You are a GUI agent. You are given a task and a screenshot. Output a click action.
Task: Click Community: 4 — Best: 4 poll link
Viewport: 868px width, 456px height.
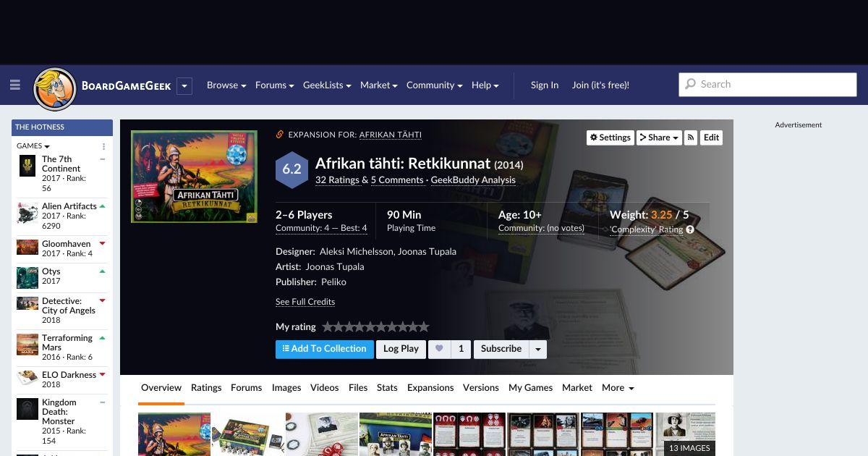click(321, 229)
